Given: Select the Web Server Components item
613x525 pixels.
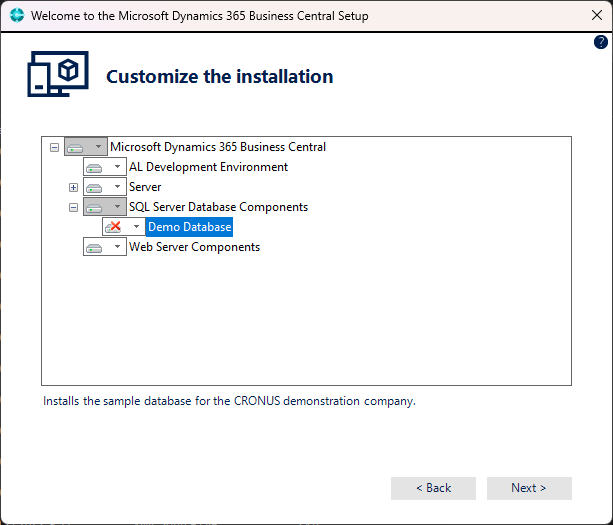Looking at the screenshot, I should point(194,247).
